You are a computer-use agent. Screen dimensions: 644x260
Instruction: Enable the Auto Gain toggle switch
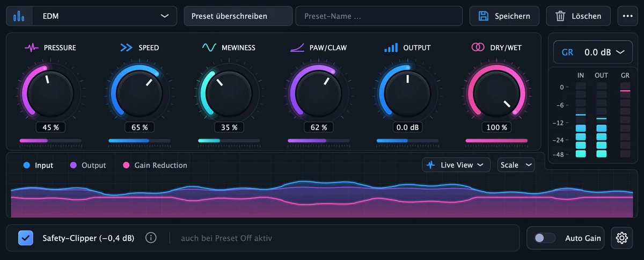pyautogui.click(x=545, y=238)
